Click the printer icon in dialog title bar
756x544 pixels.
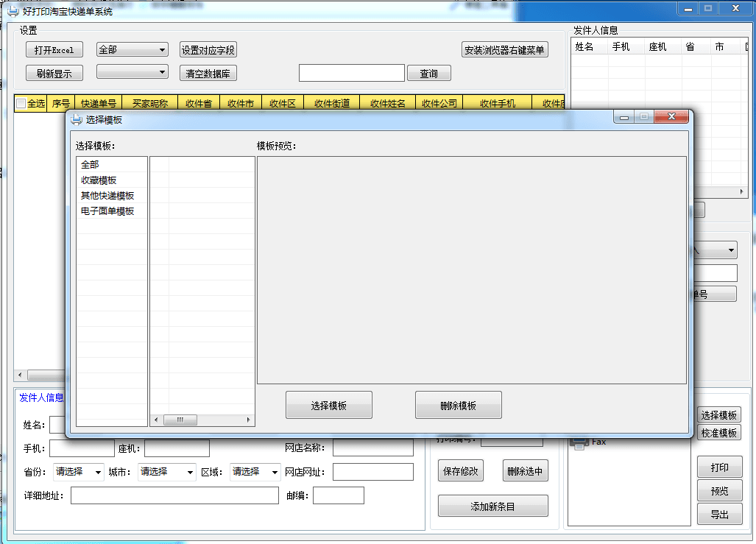click(76, 119)
